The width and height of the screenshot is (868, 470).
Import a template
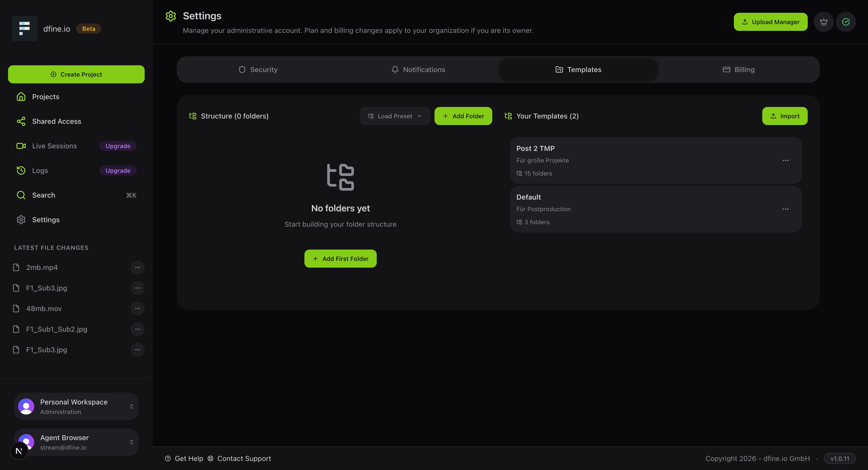(x=785, y=116)
